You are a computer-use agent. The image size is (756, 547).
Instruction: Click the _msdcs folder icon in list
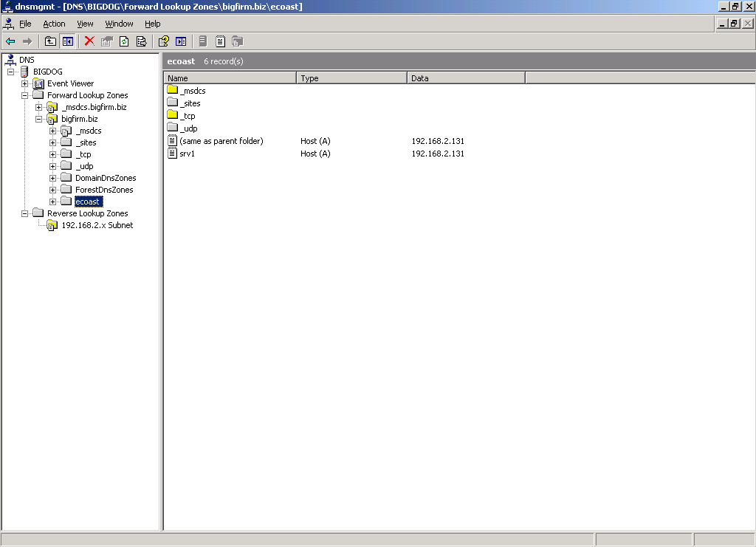pyautogui.click(x=173, y=90)
